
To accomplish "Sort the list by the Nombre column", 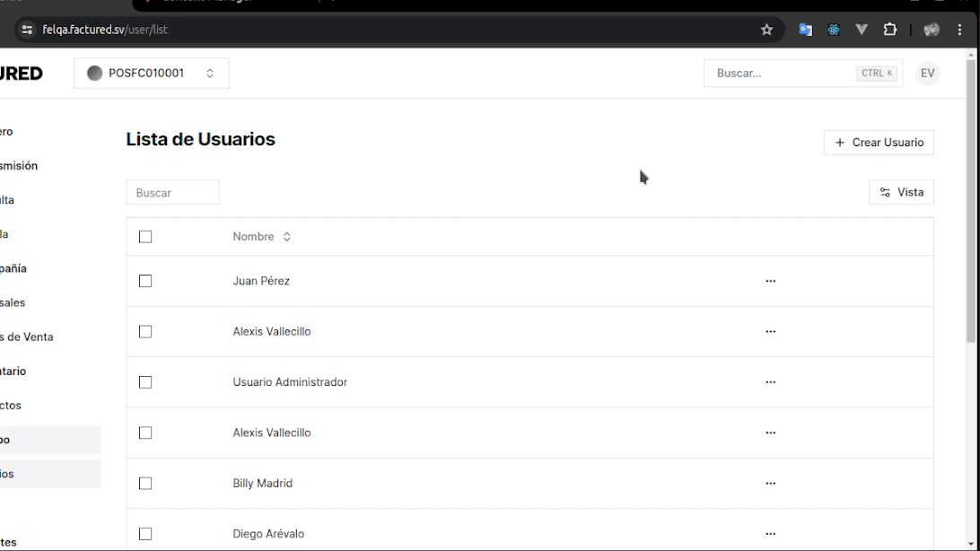I will pos(261,237).
